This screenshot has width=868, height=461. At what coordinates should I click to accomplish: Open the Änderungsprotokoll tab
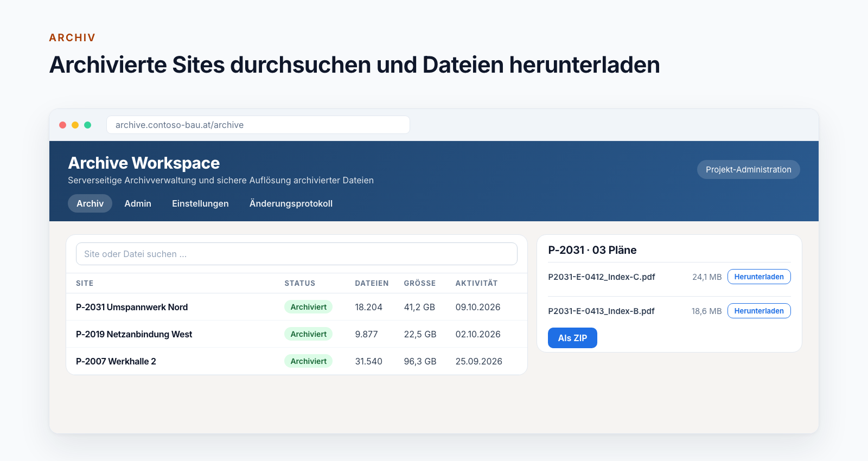[291, 203]
